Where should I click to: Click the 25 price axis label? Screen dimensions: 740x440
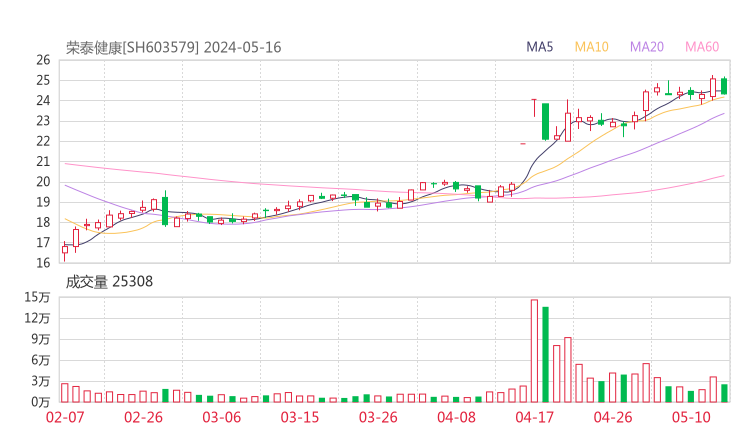[43, 80]
